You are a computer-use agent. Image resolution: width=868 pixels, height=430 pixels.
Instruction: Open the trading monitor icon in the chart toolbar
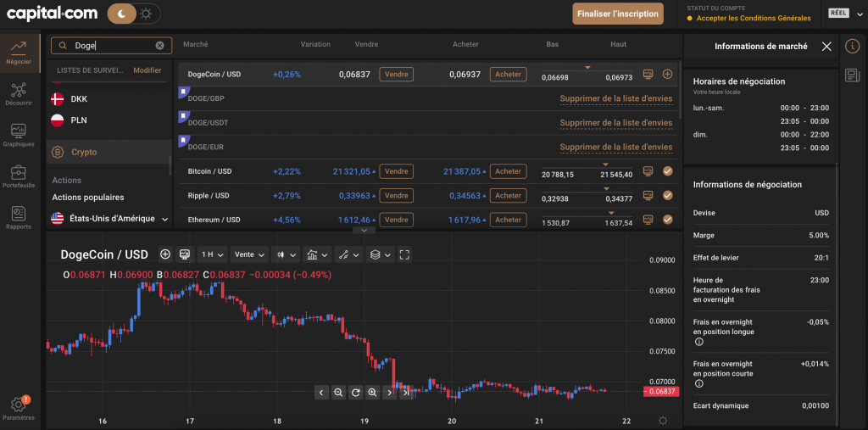click(x=185, y=254)
